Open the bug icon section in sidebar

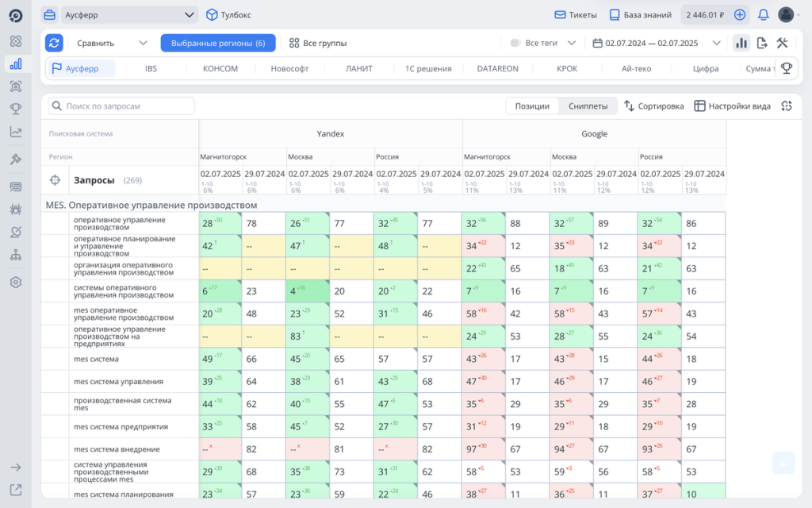(x=16, y=210)
